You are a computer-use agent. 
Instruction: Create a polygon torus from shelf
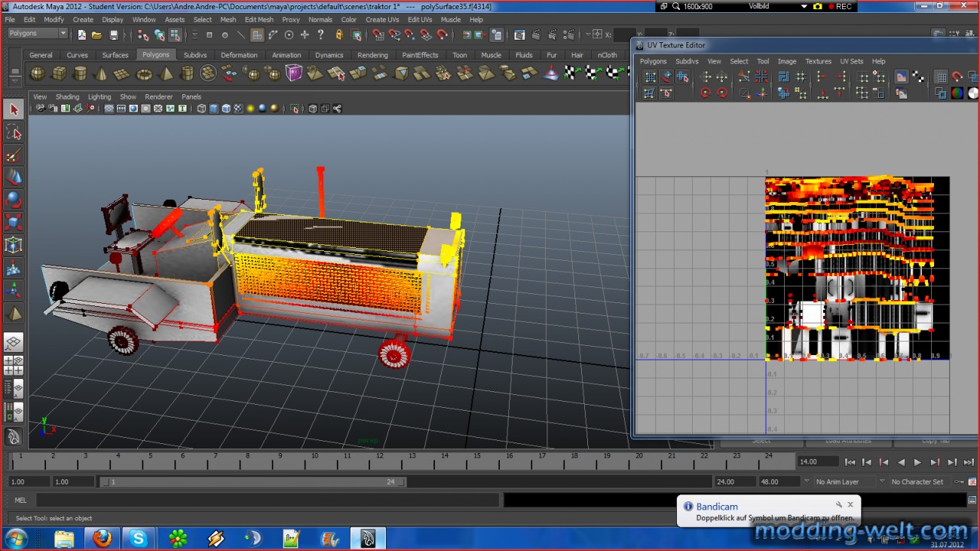(x=143, y=73)
